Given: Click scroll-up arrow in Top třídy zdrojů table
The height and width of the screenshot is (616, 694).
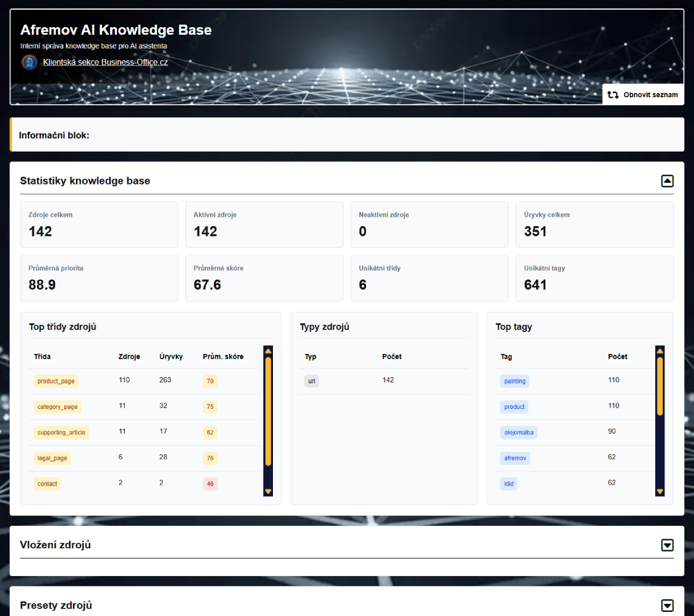Looking at the screenshot, I should point(268,350).
